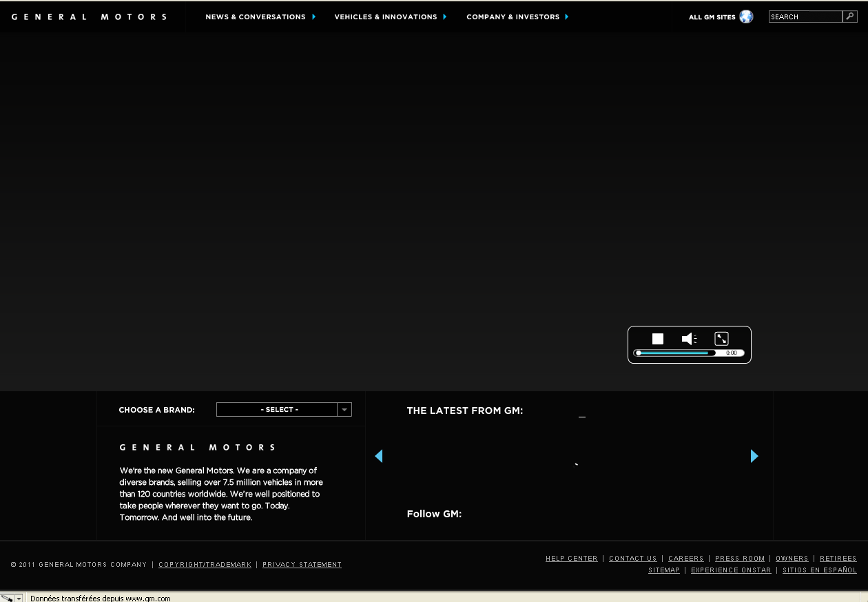Click the General Motors logo in header

pos(89,17)
